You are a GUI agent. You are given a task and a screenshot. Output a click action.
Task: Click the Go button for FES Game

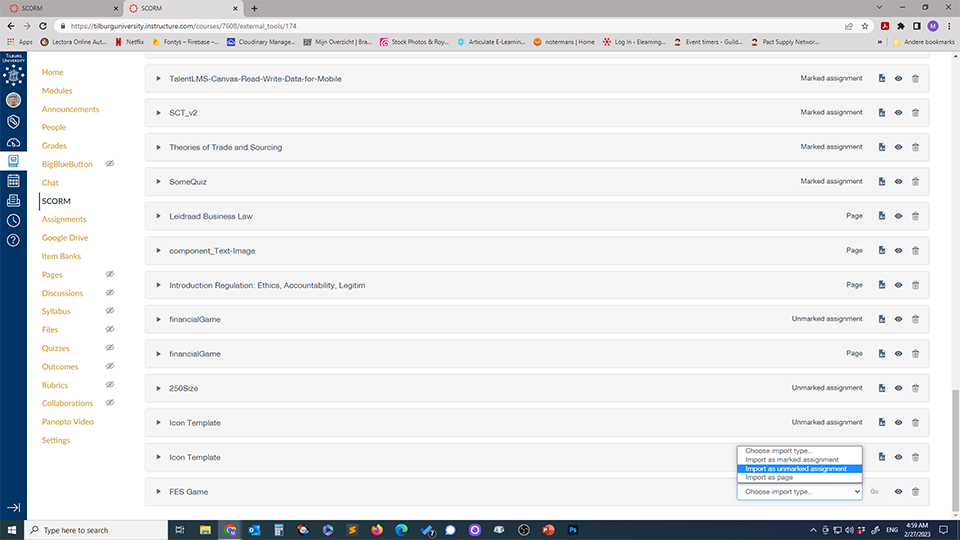tap(874, 492)
